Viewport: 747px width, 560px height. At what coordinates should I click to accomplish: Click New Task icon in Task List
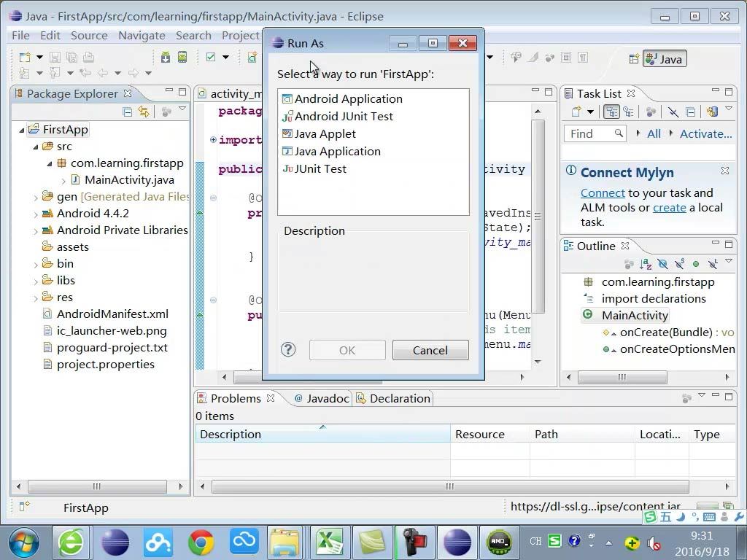[x=576, y=112]
